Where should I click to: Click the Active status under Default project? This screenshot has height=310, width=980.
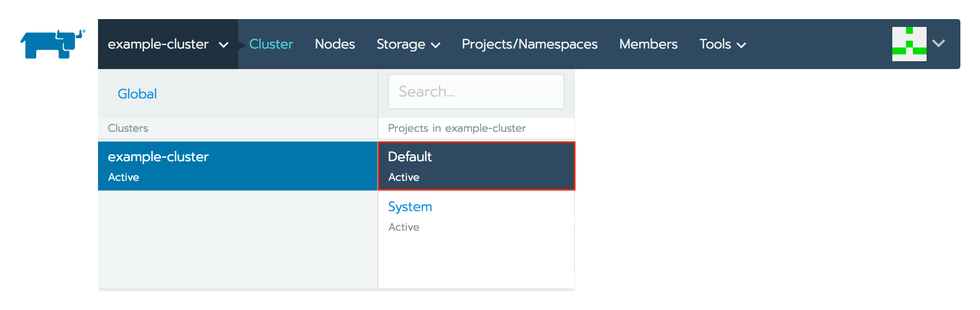click(404, 177)
